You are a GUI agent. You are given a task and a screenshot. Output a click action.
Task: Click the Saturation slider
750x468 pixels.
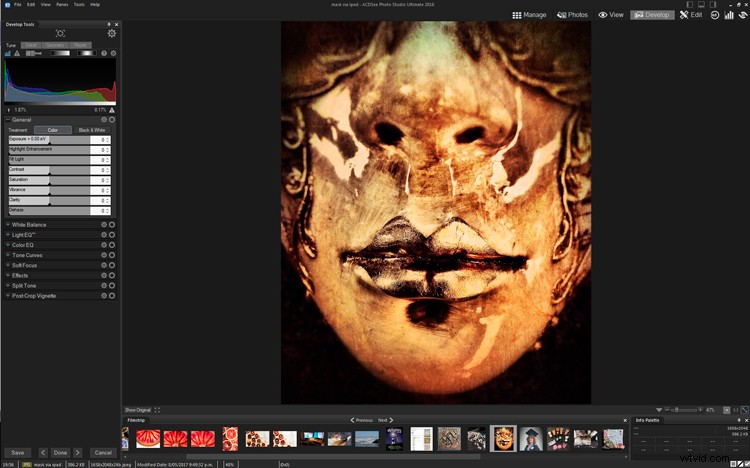click(50, 180)
